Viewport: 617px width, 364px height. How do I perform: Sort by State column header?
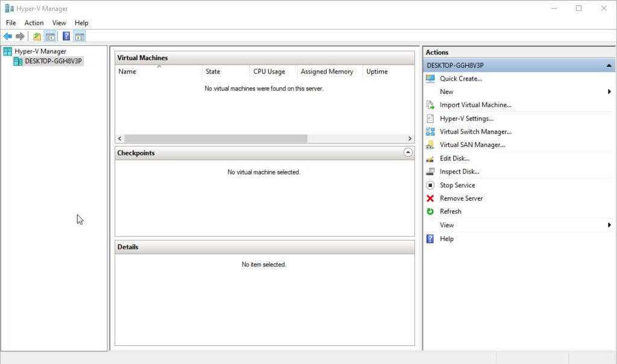[226, 72]
